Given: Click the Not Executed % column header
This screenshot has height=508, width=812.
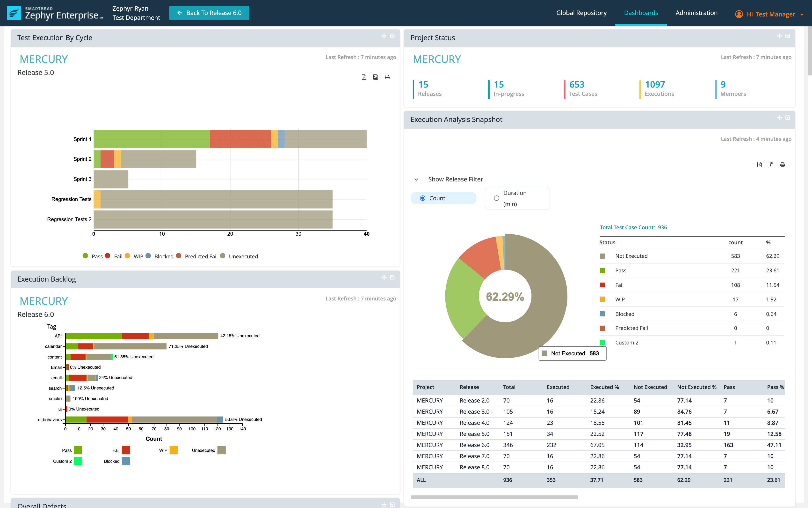Looking at the screenshot, I should [696, 387].
